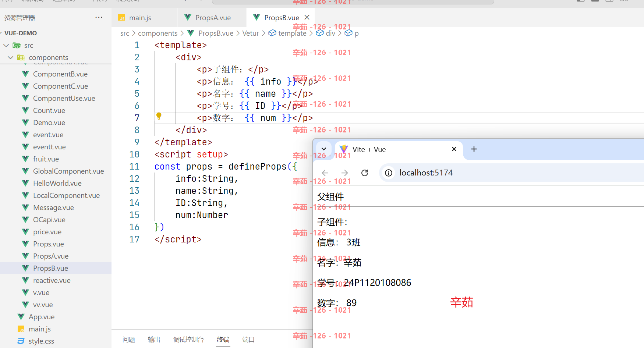Open ComponentB.vue in the explorer
This screenshot has height=348, width=644.
coord(60,74)
